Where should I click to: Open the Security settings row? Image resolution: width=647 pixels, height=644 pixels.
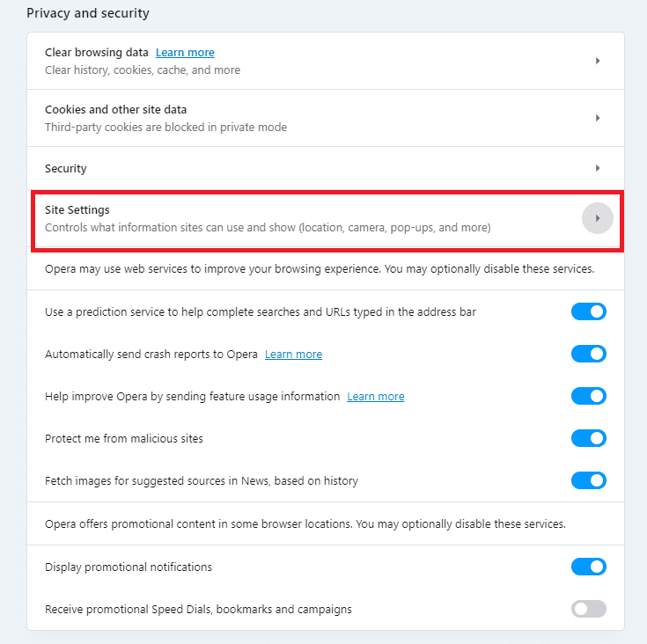point(66,168)
